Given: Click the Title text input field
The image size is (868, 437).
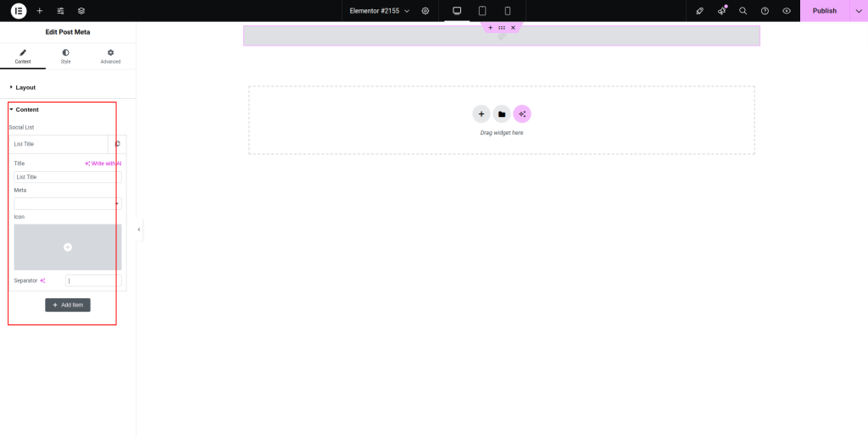Looking at the screenshot, I should pyautogui.click(x=68, y=177).
